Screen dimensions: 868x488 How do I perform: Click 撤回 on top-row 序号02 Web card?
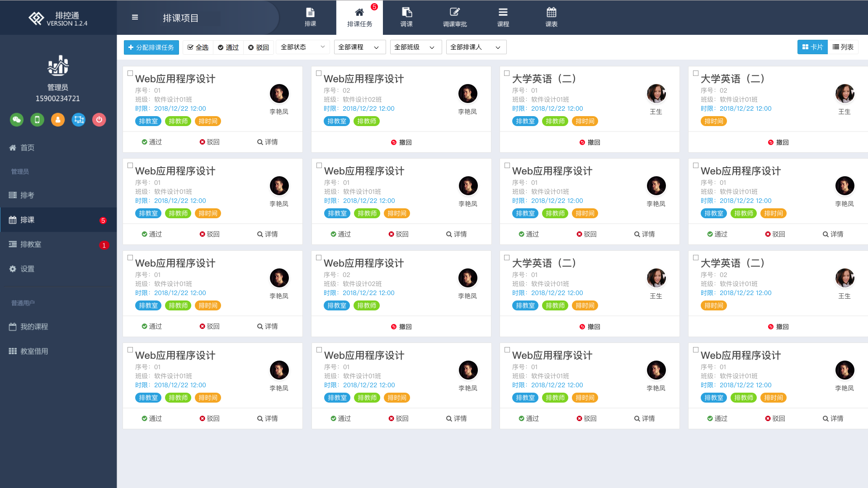[x=401, y=142]
